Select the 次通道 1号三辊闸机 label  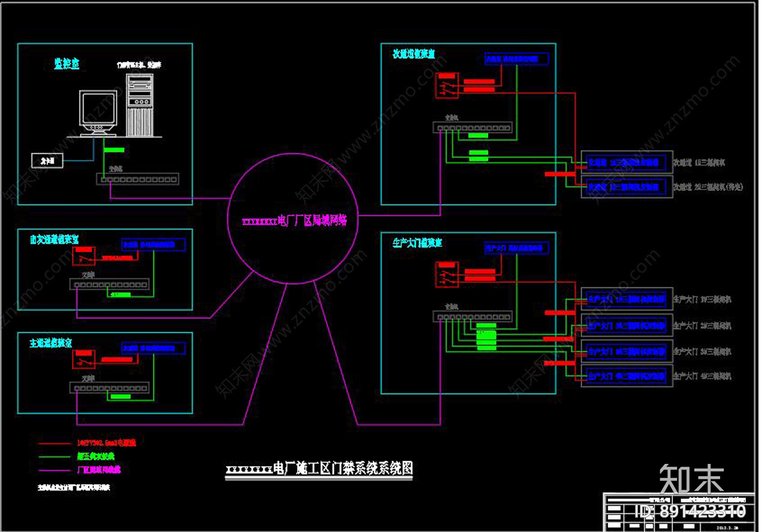pyautogui.click(x=699, y=162)
